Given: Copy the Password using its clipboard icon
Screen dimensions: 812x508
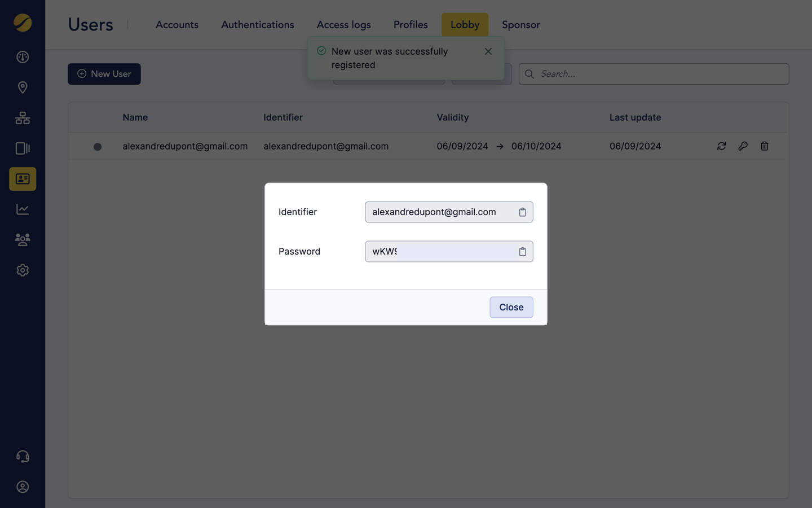Looking at the screenshot, I should tap(523, 251).
